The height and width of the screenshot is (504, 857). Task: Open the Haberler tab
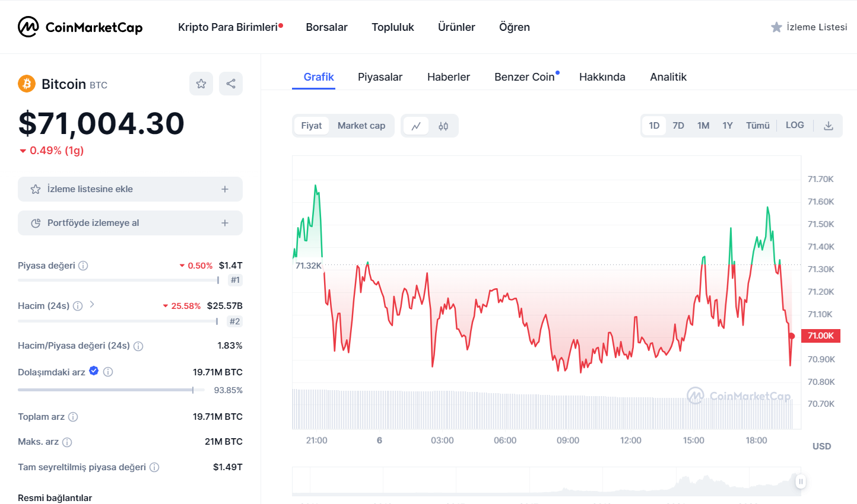pyautogui.click(x=449, y=77)
